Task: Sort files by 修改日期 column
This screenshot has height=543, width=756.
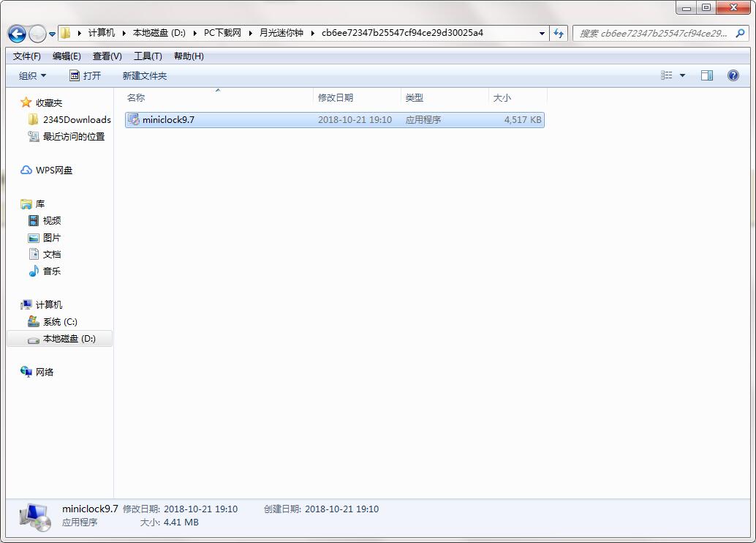Action: [x=358, y=97]
